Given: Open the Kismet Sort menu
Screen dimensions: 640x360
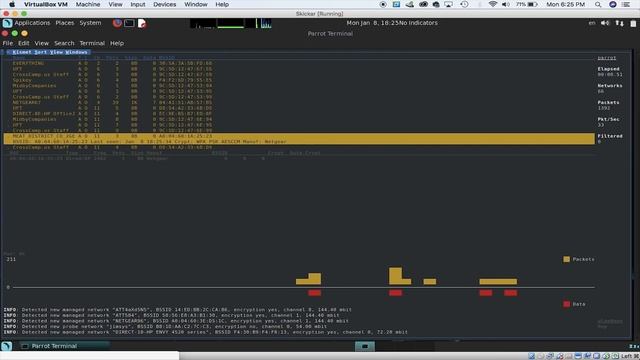Looking at the screenshot, I should [40, 52].
